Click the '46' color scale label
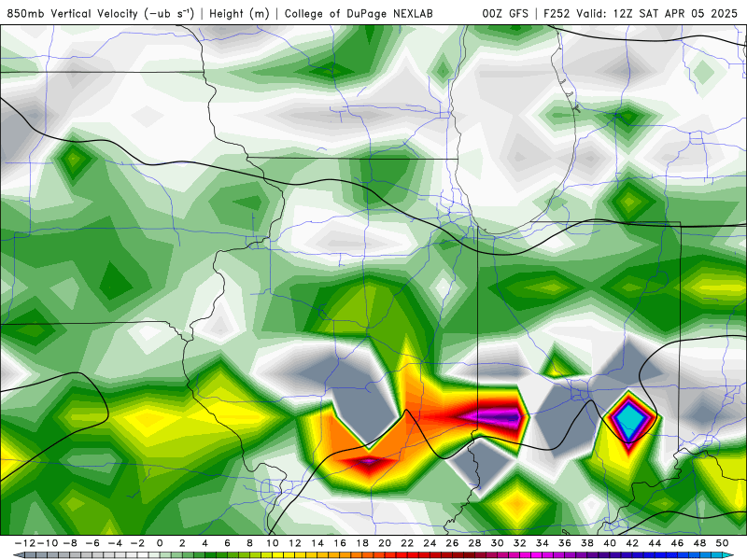Image resolution: width=747 pixels, height=560 pixels. 677,543
